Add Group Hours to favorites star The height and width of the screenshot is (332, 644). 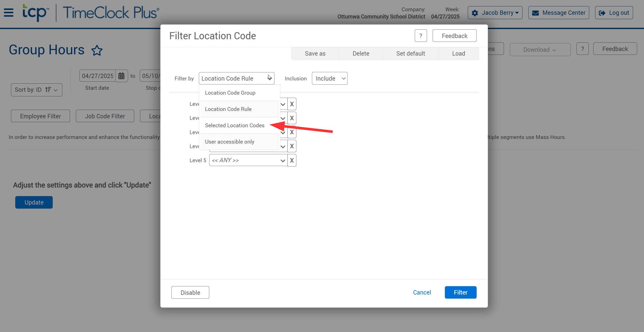click(97, 50)
